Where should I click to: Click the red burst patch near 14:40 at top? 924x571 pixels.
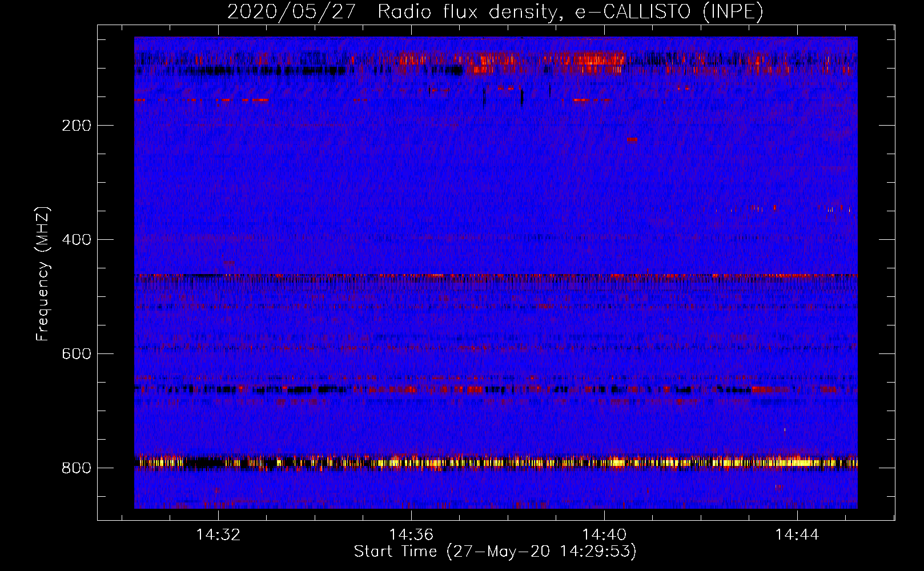594,59
